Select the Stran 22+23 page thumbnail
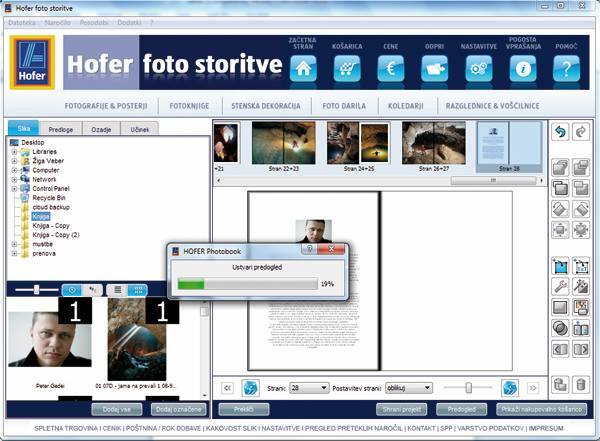This screenshot has height=441, width=600. 284,146
